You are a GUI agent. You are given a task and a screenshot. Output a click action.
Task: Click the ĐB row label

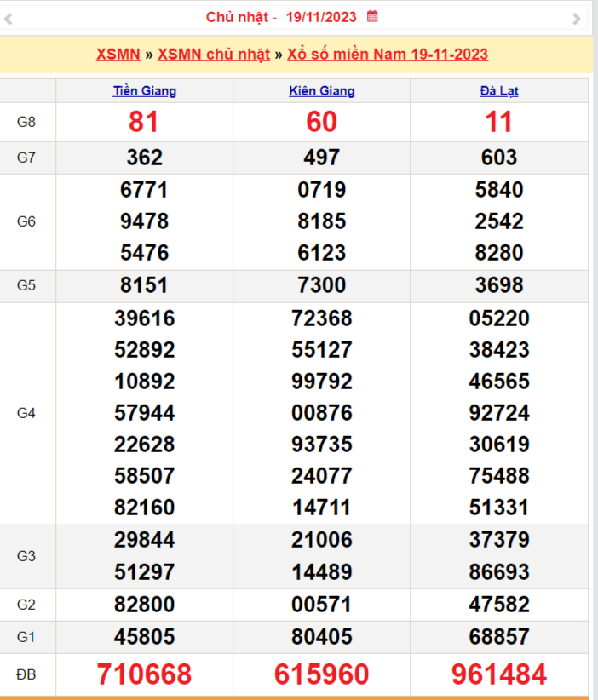click(x=26, y=675)
